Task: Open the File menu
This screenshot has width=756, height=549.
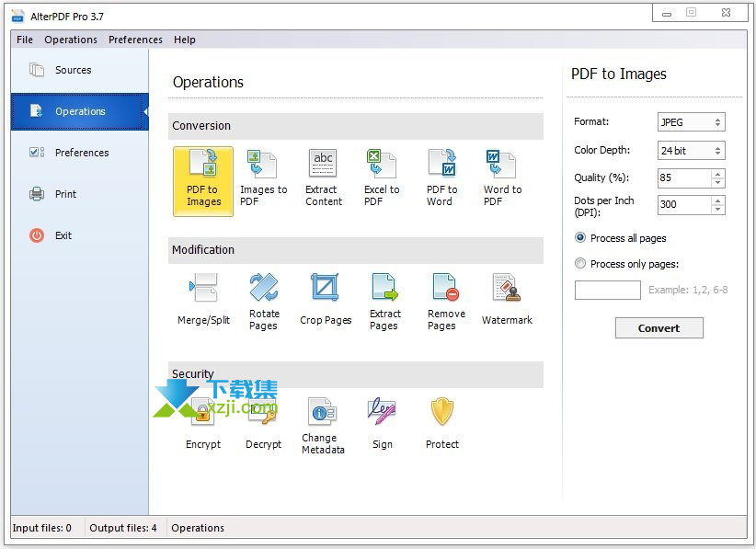Action: pos(25,40)
